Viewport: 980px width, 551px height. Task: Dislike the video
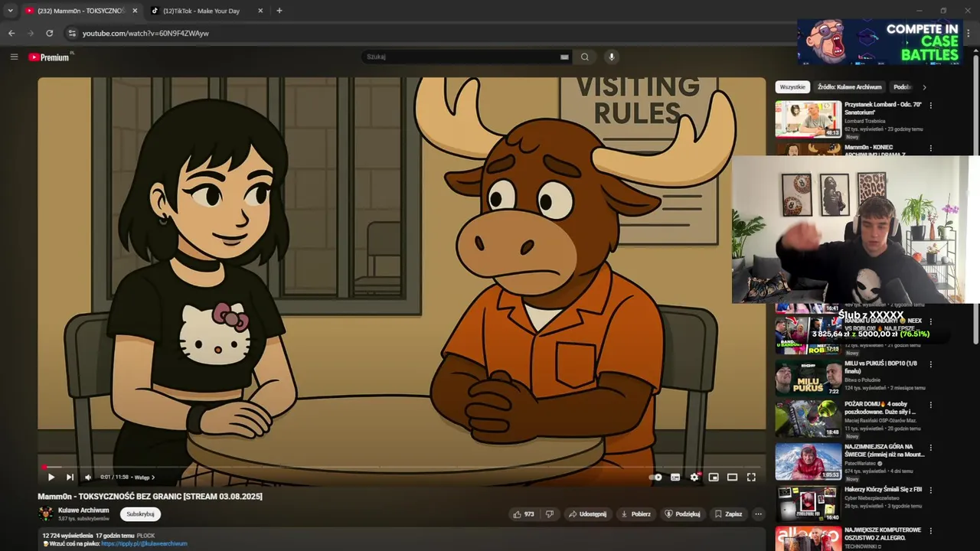[549, 514]
